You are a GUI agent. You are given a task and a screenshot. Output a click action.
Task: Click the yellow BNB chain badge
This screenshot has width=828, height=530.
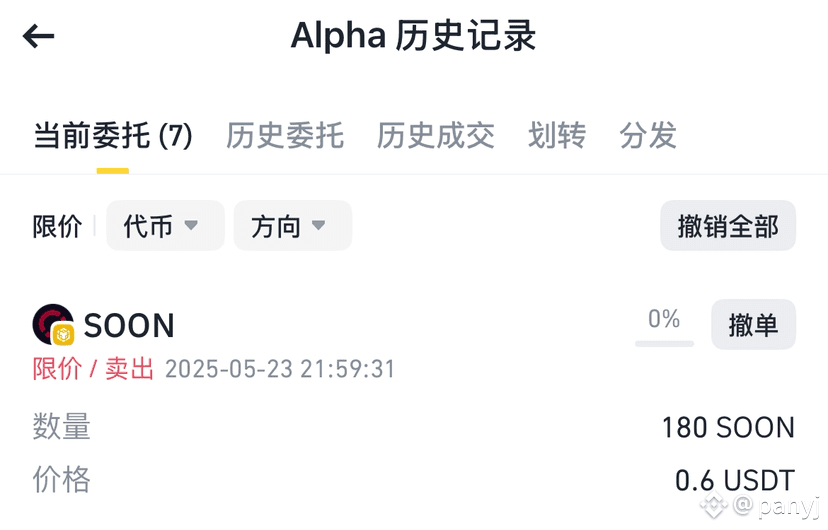tap(64, 335)
